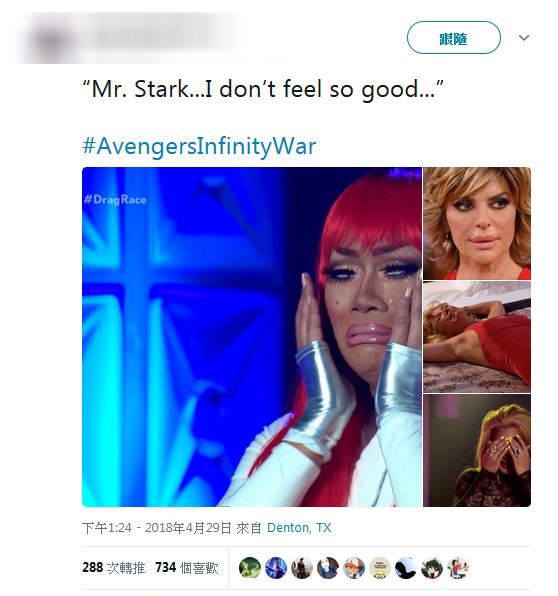Open the large red-haired crying image

[252, 337]
